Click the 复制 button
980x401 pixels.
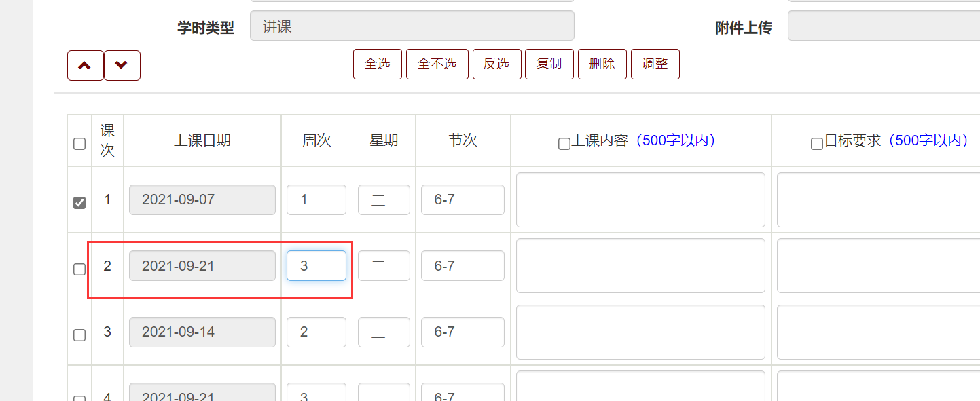pos(549,64)
